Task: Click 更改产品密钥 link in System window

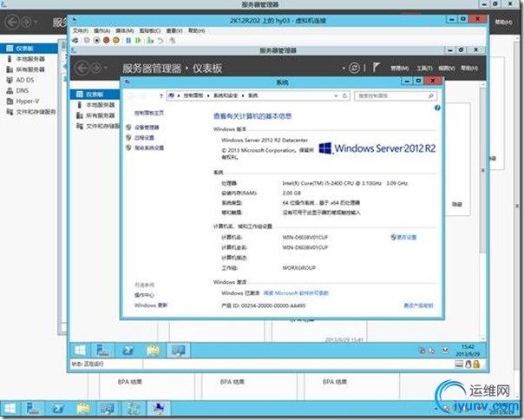Action: tap(418, 305)
